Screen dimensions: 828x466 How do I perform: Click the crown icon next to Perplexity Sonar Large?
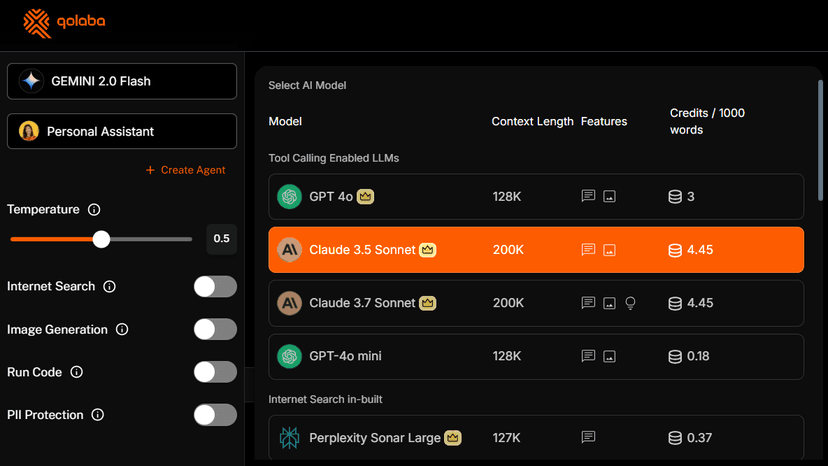[453, 438]
